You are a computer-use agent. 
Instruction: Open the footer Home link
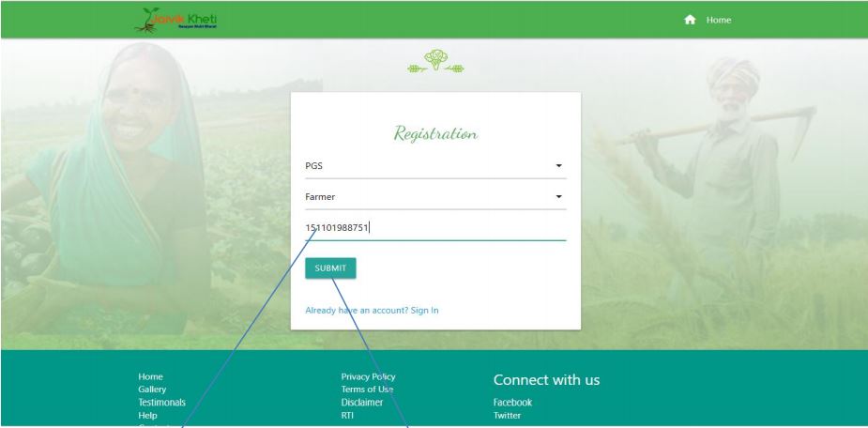point(150,376)
